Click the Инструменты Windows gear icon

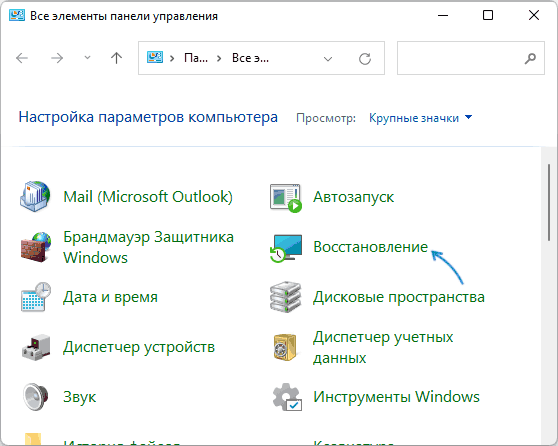(287, 397)
